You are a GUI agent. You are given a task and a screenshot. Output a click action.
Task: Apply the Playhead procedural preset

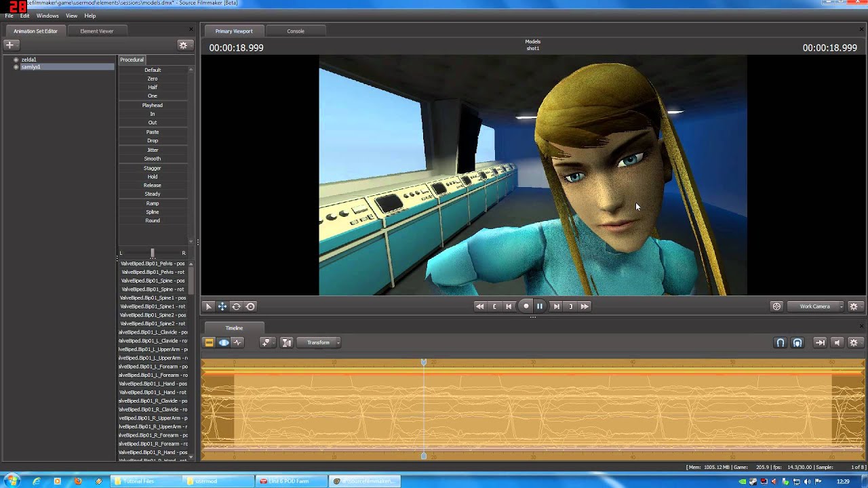tap(153, 105)
